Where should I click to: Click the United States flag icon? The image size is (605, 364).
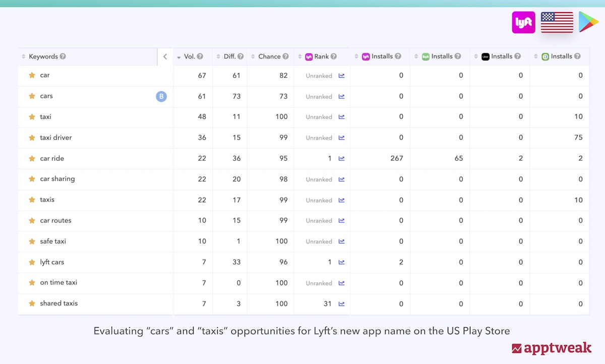[x=557, y=23]
